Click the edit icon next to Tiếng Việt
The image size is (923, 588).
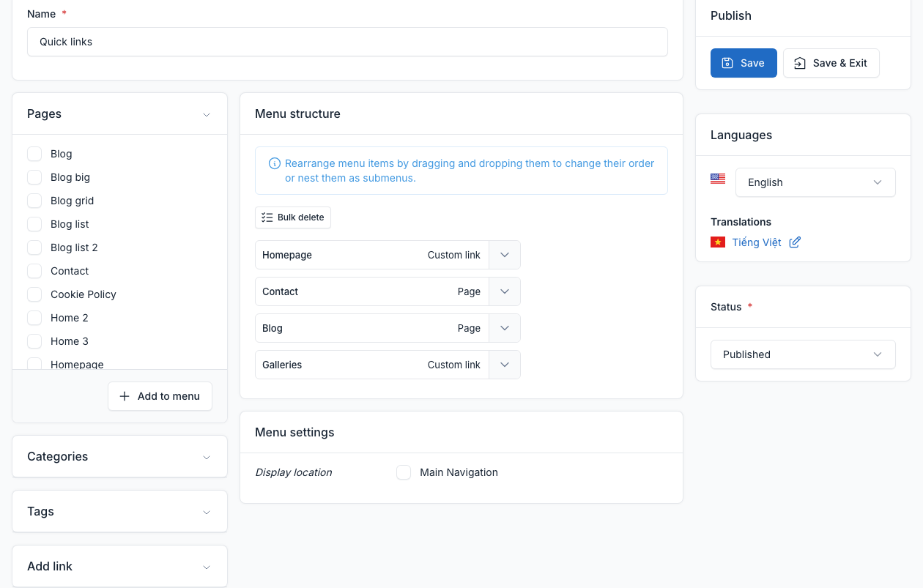pyautogui.click(x=795, y=242)
